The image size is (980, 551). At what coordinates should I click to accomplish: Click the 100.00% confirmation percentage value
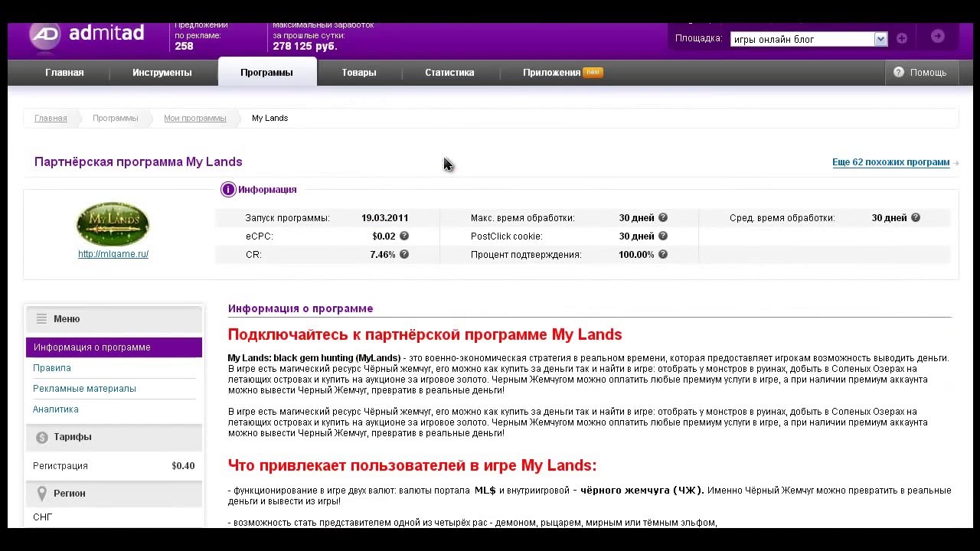[636, 255]
